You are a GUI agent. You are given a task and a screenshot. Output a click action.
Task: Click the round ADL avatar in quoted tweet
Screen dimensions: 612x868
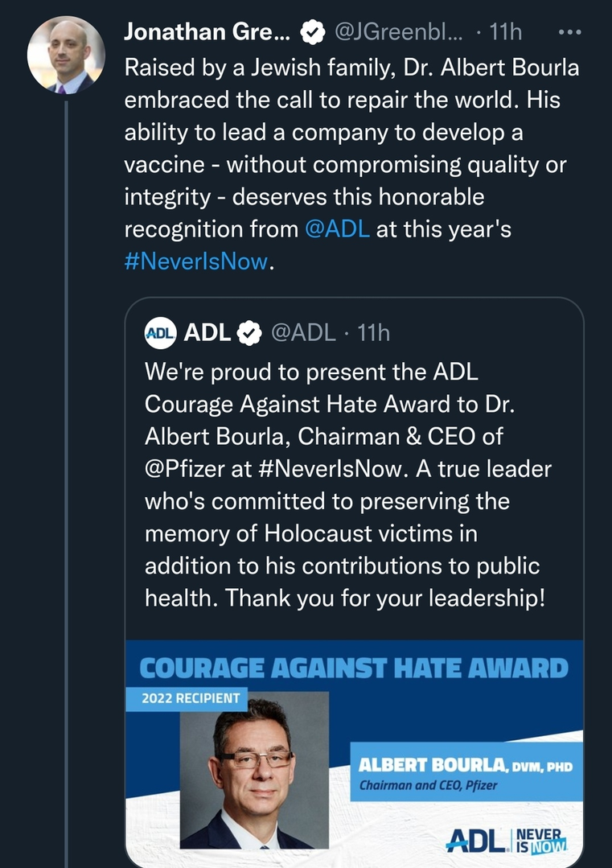tap(160, 333)
